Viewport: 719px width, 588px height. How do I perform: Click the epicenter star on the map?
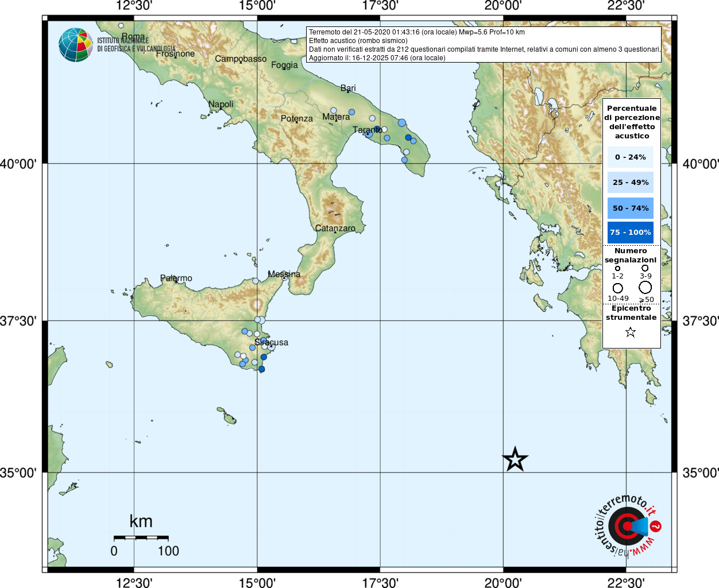pyautogui.click(x=515, y=459)
